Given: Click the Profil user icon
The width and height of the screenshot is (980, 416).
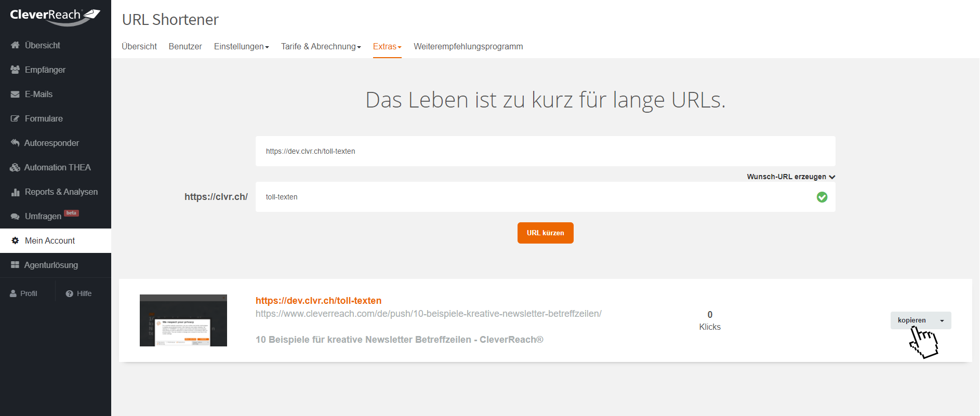Looking at the screenshot, I should [13, 293].
